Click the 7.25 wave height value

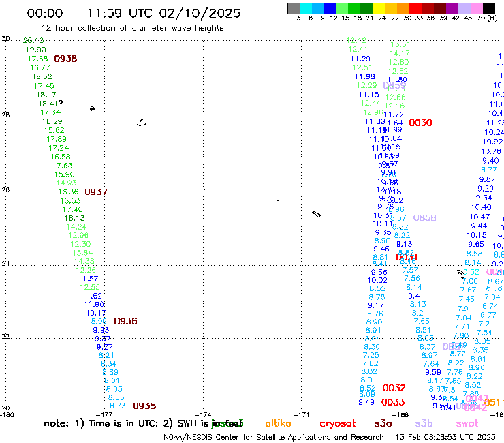point(371,355)
